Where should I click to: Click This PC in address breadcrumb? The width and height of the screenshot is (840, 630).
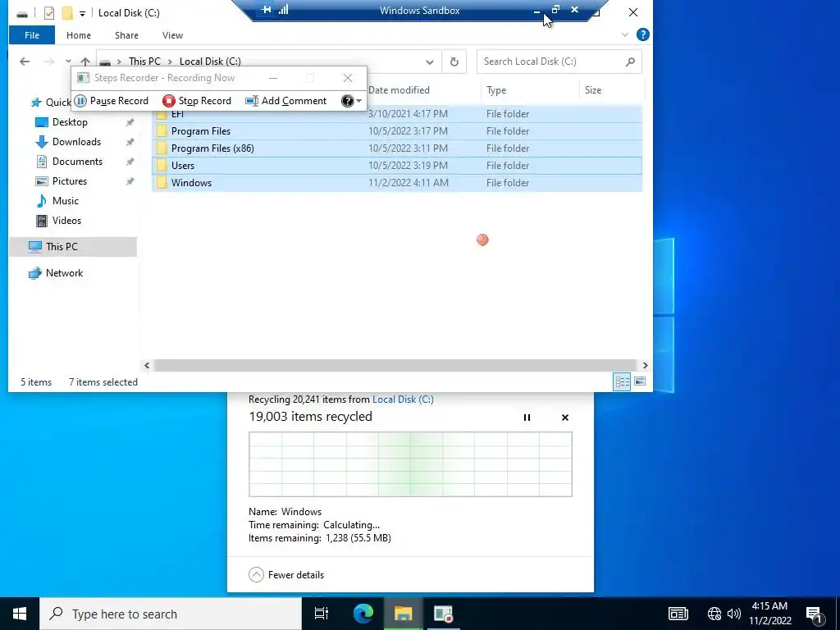click(x=144, y=62)
